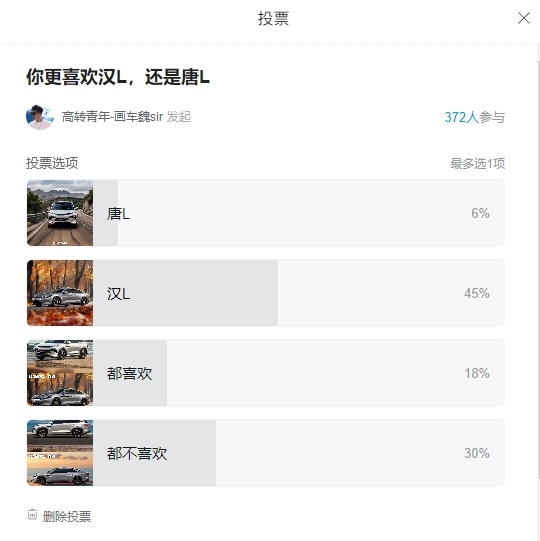
Task: Click the 18% result for 都喜欢
Action: click(x=477, y=373)
